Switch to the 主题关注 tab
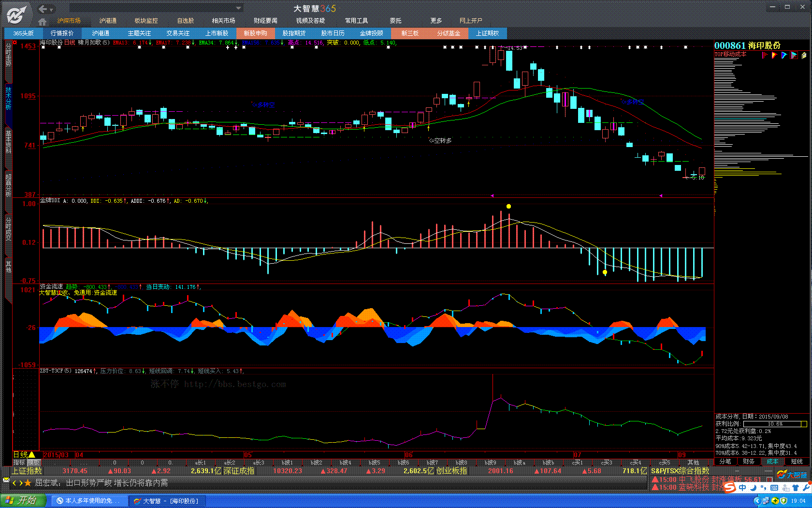The width and height of the screenshot is (812, 508). [139, 33]
